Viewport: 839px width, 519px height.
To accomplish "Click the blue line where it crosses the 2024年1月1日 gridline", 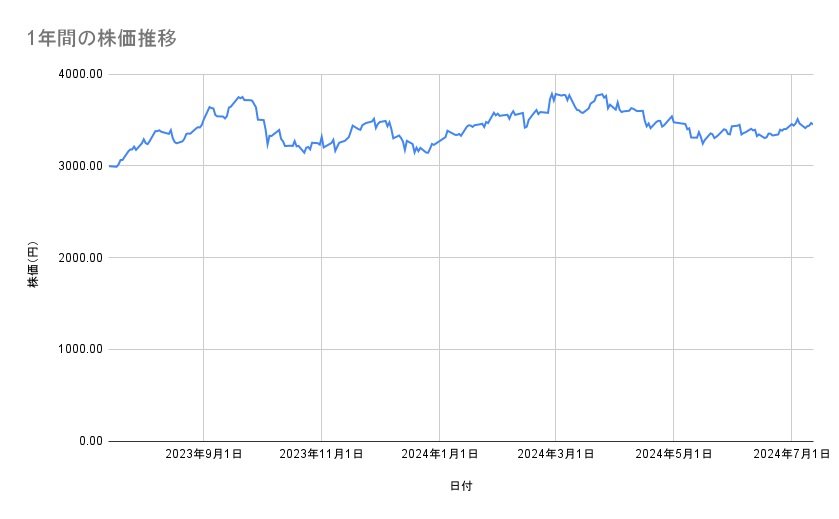I will coord(439,141).
